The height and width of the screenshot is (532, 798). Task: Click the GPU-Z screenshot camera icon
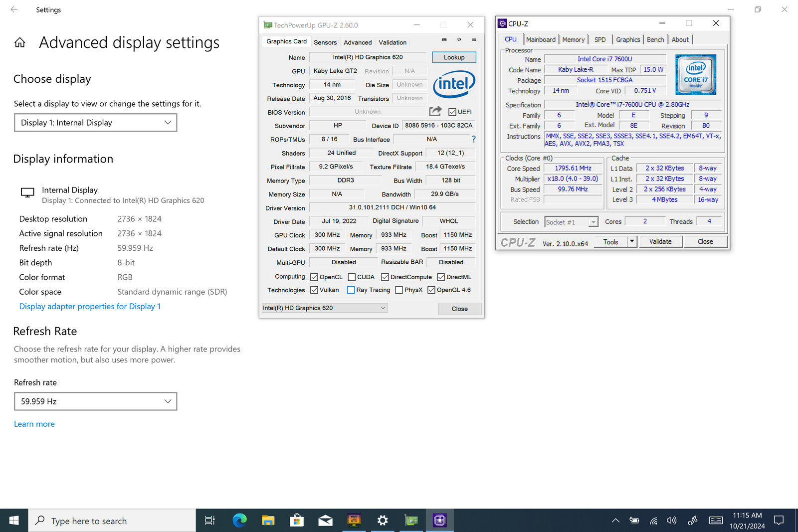[444, 39]
